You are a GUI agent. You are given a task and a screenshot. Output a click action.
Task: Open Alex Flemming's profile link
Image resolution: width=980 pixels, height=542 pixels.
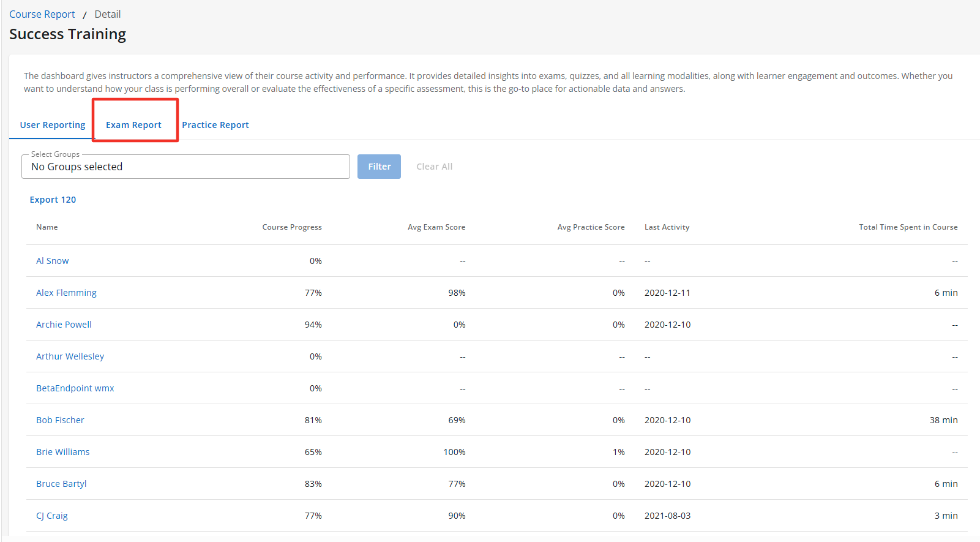point(66,293)
